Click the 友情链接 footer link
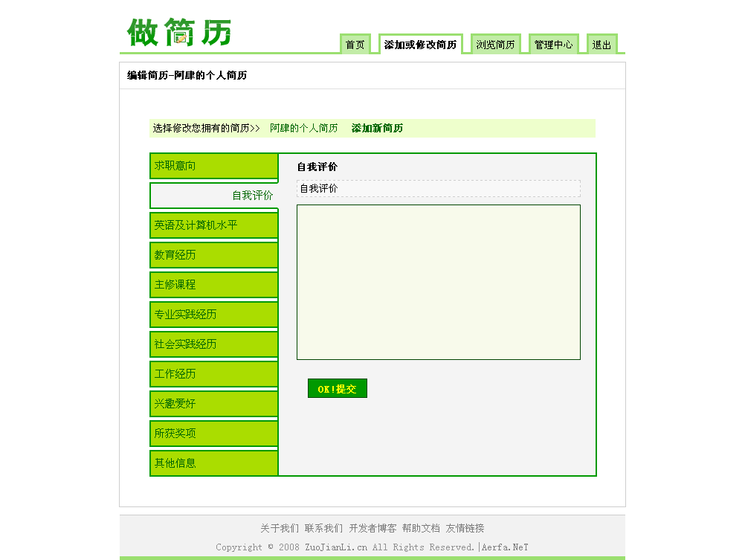The image size is (745, 560). coord(465,528)
